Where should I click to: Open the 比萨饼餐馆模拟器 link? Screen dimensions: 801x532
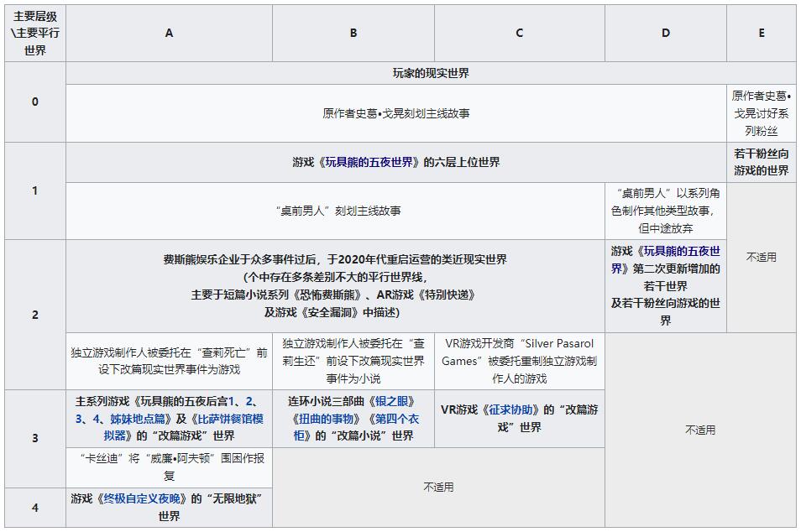tap(227, 418)
